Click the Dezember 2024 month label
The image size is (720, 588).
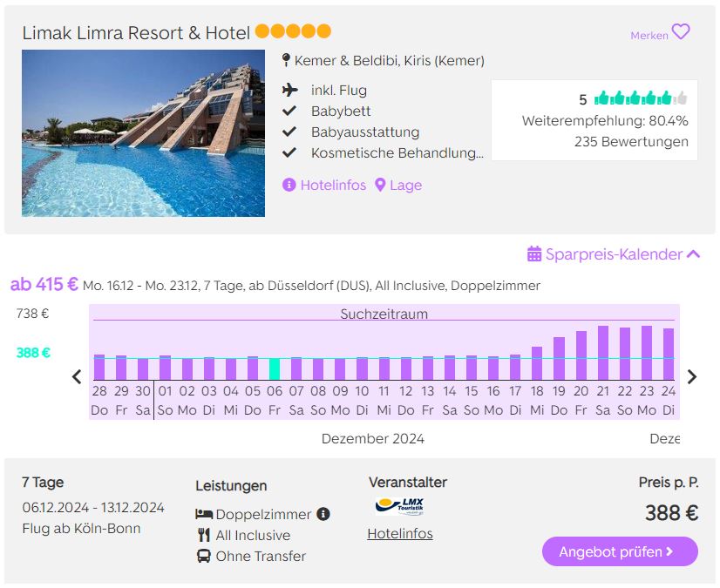click(x=373, y=439)
